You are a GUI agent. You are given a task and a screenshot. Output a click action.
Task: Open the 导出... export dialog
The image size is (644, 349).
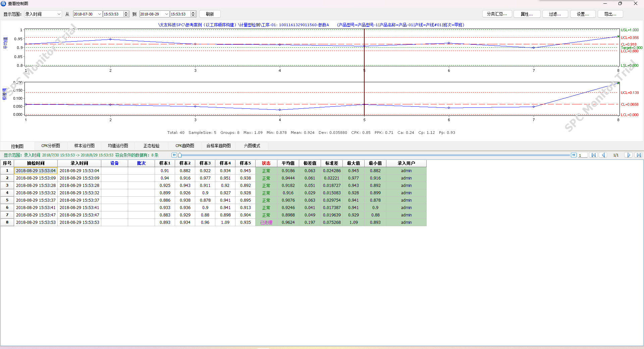pyautogui.click(x=610, y=14)
